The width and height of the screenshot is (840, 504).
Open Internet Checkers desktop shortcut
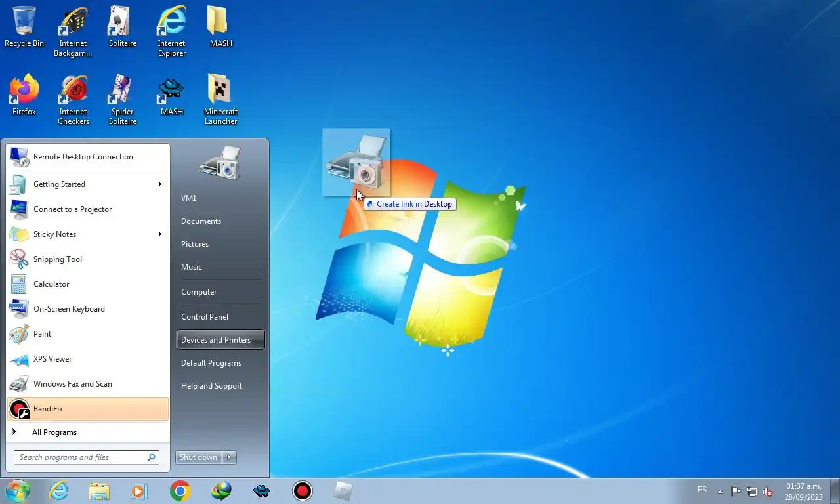tap(73, 100)
